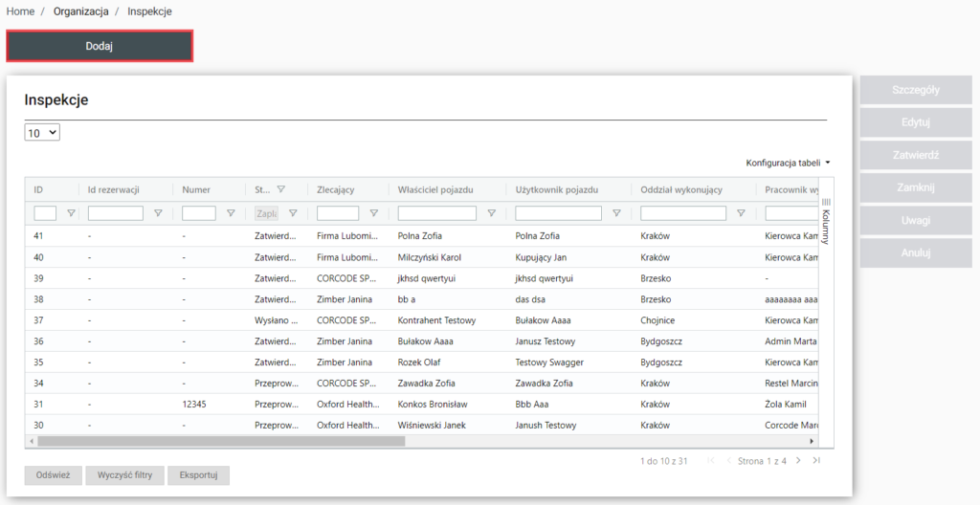
Task: Open the filter funnel for Użytkownik pojazdu
Action: (616, 213)
